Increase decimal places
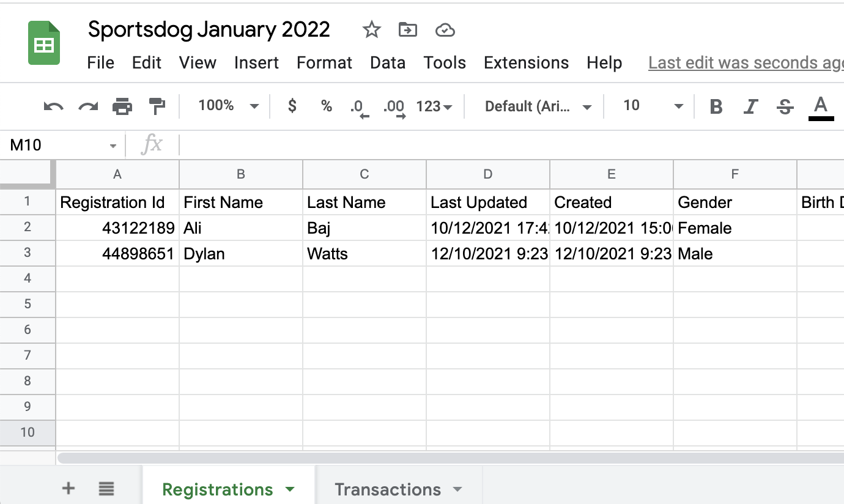This screenshot has height=504, width=844. 394,106
